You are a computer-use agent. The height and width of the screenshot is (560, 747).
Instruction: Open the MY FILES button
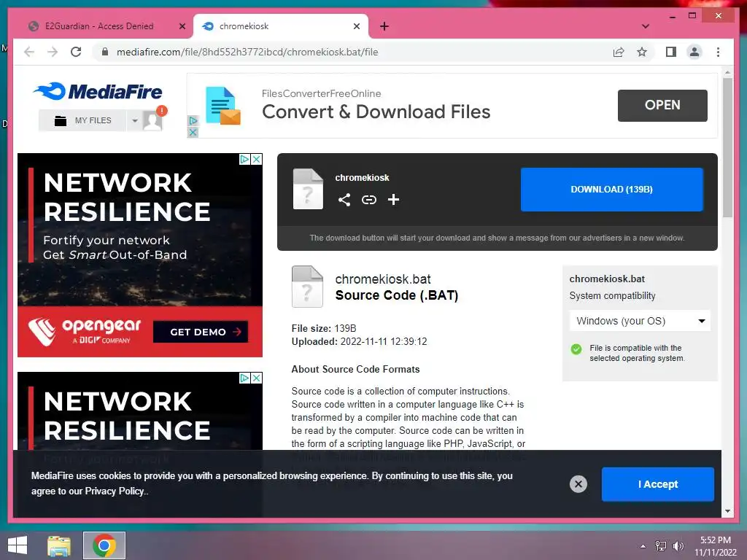click(x=83, y=120)
